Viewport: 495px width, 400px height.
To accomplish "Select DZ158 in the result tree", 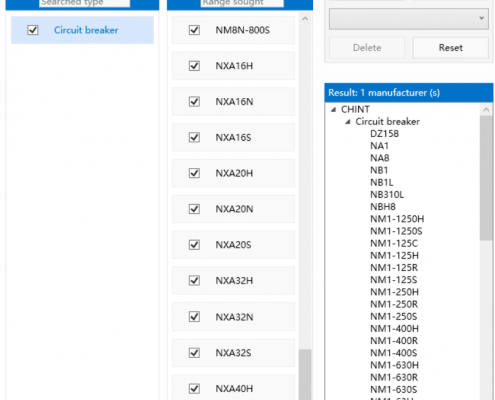I will coord(384,134).
